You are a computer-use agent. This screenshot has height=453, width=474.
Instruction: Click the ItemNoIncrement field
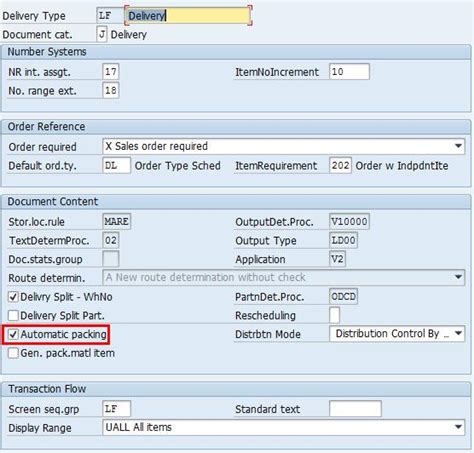(x=349, y=72)
